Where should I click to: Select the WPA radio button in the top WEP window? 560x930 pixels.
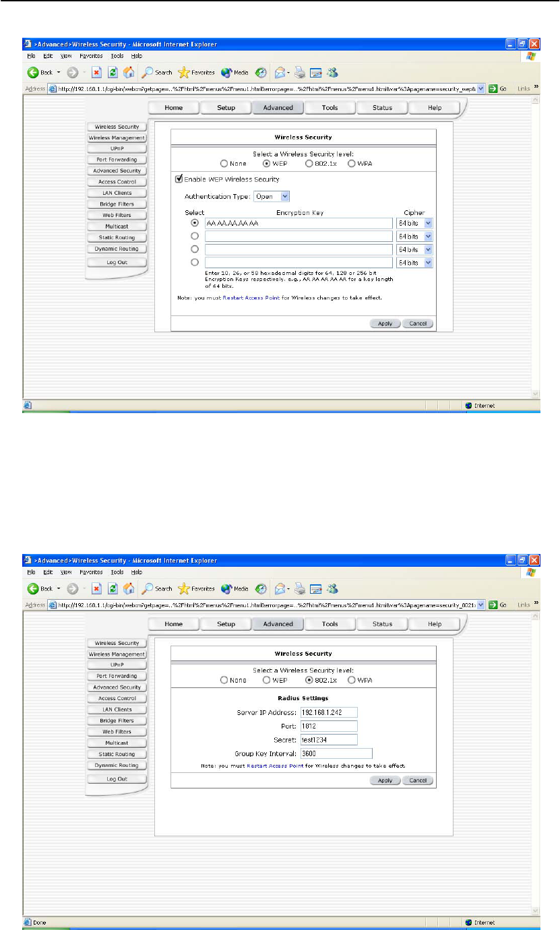tap(351, 163)
